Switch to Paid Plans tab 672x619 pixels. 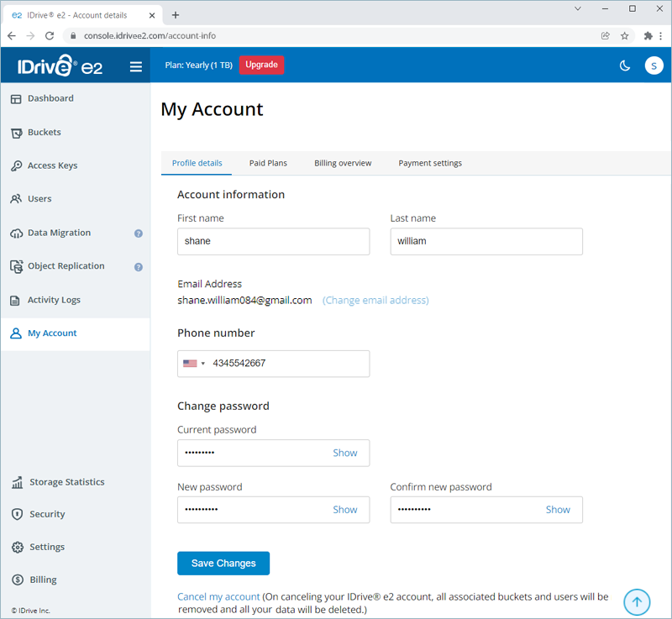268,163
